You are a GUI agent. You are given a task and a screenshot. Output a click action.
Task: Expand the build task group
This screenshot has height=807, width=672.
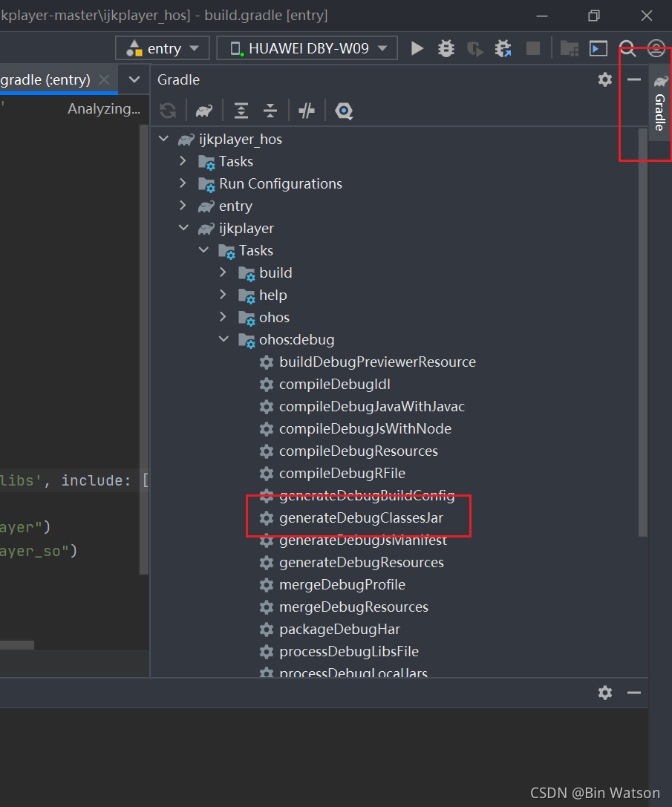[223, 272]
